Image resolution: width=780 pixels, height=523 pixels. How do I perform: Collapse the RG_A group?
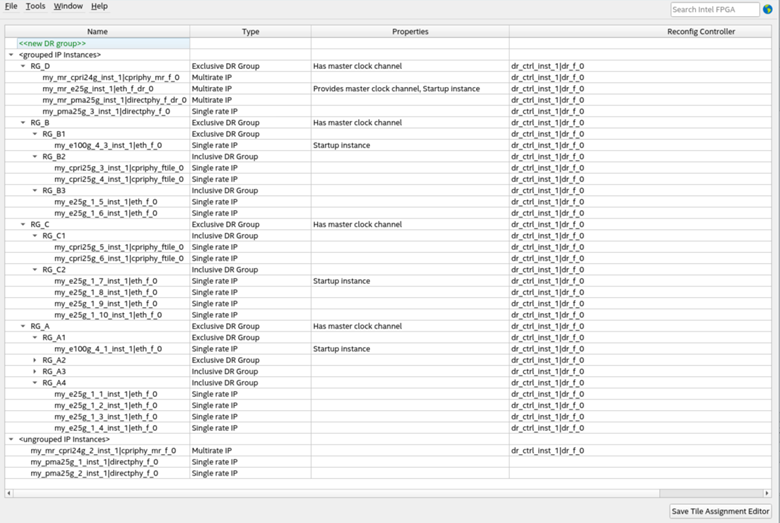[x=23, y=326]
